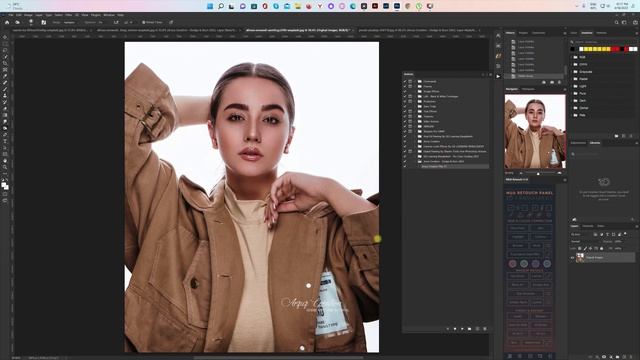Create a new action

(x=477, y=329)
